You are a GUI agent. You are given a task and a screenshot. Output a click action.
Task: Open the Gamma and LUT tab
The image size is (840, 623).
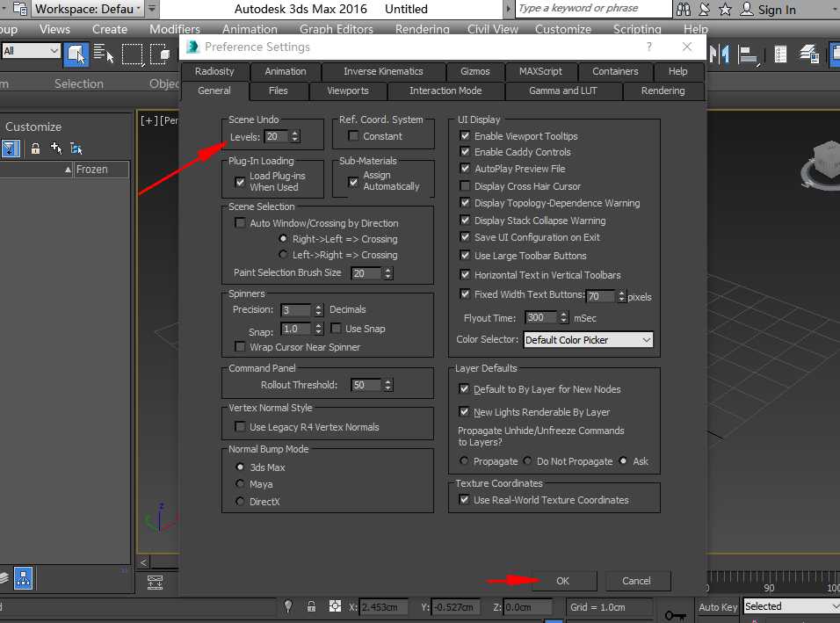563,91
